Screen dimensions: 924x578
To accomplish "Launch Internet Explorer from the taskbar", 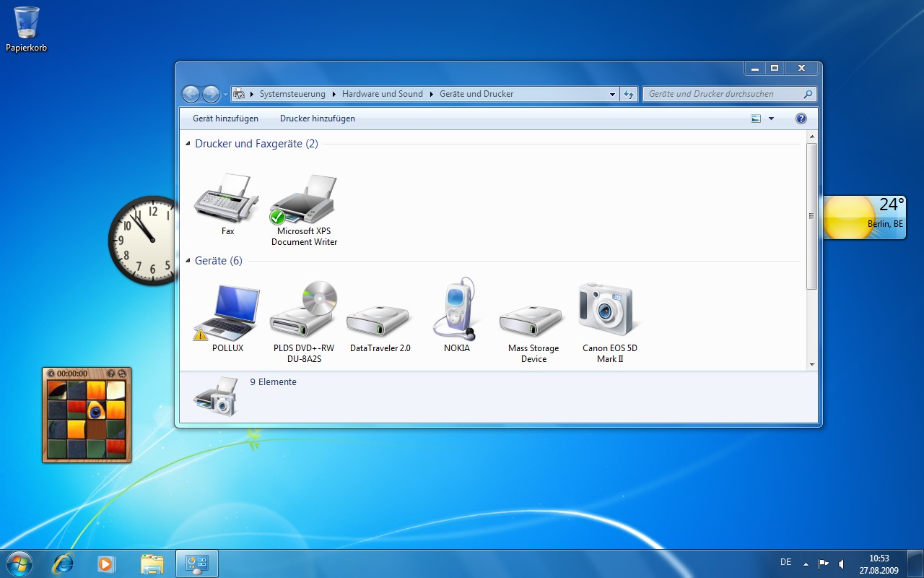I will tap(63, 563).
